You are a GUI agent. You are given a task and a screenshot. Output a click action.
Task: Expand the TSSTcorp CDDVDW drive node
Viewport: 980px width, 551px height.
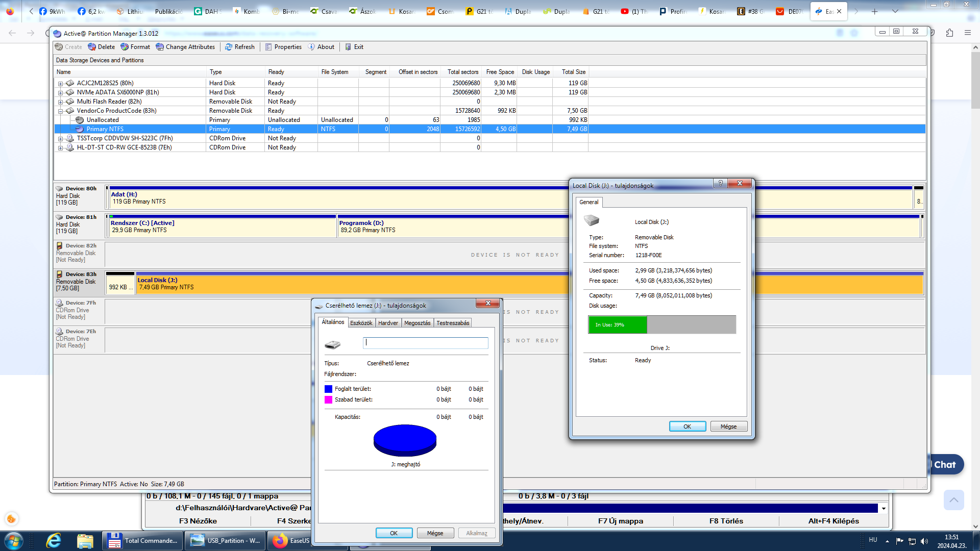tap(60, 139)
